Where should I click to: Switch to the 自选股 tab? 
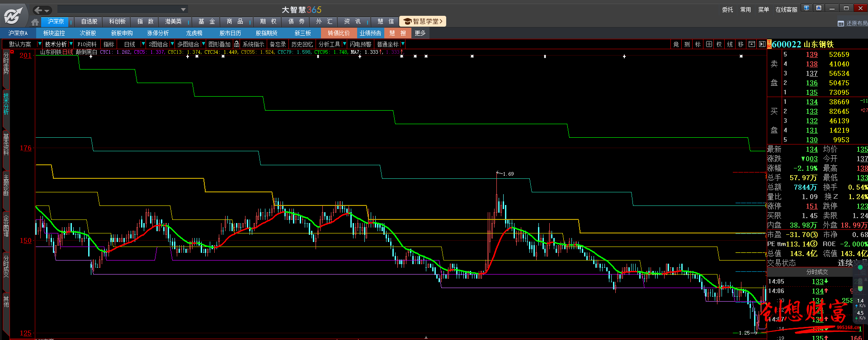coord(89,22)
